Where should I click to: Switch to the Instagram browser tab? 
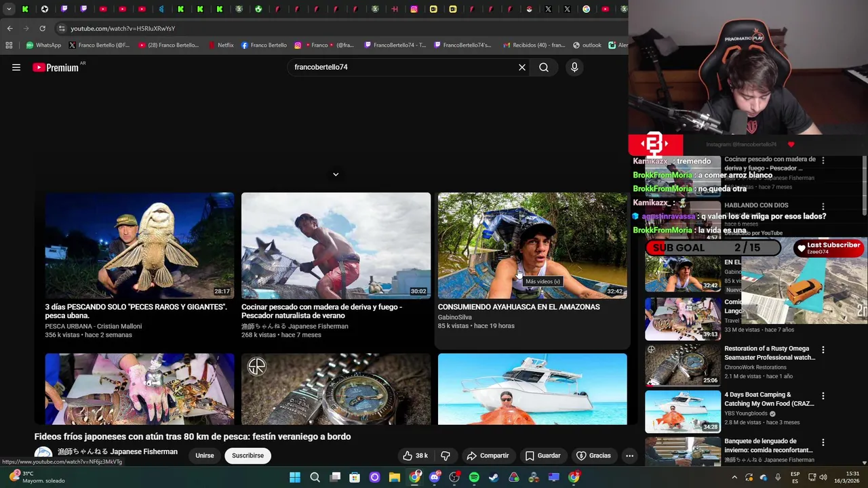[414, 9]
